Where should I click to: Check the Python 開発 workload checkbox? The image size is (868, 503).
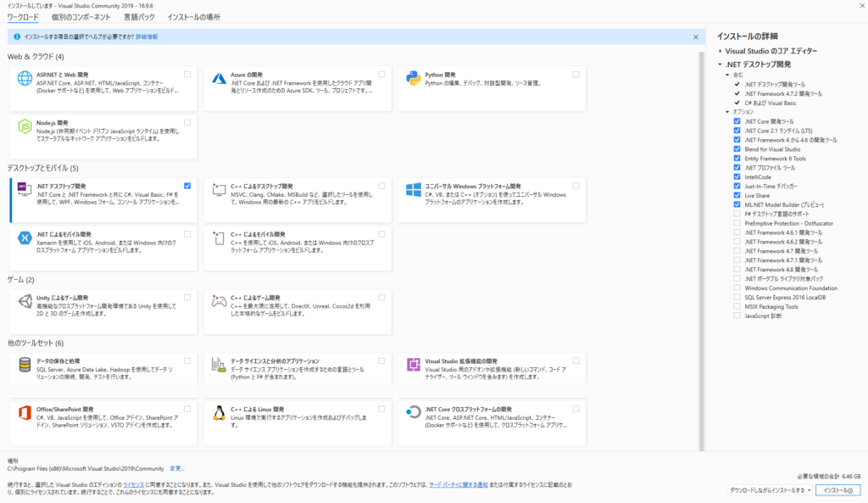pyautogui.click(x=576, y=75)
